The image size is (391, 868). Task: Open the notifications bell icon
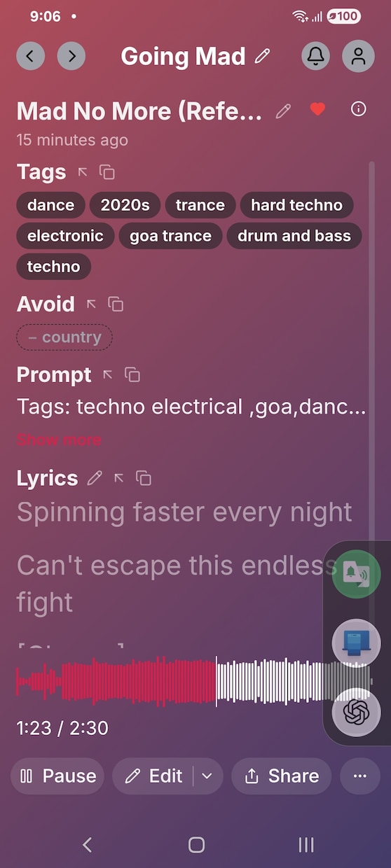(x=316, y=56)
